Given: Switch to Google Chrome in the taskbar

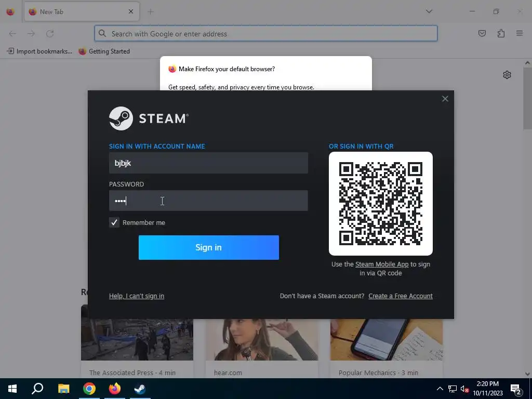Looking at the screenshot, I should coord(89,389).
